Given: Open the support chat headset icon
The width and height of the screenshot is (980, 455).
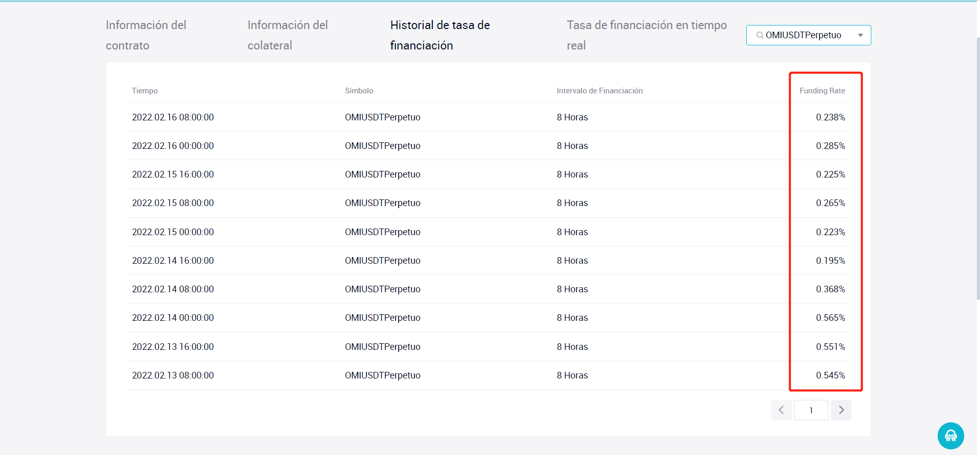Looking at the screenshot, I should coord(950,436).
